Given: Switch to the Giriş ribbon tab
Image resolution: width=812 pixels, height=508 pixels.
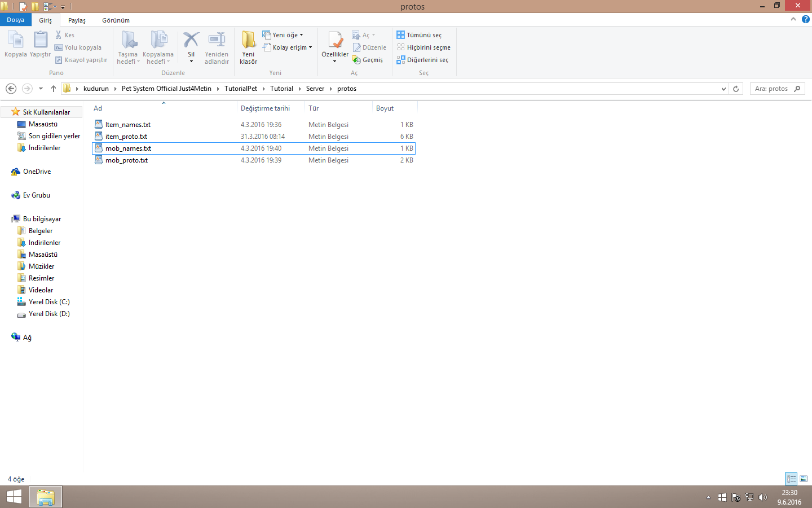Looking at the screenshot, I should (46, 20).
